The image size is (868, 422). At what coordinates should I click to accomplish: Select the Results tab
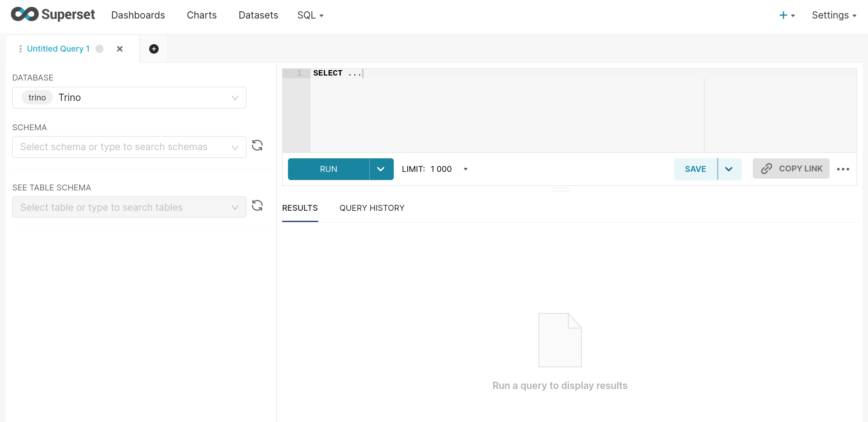pyautogui.click(x=300, y=208)
